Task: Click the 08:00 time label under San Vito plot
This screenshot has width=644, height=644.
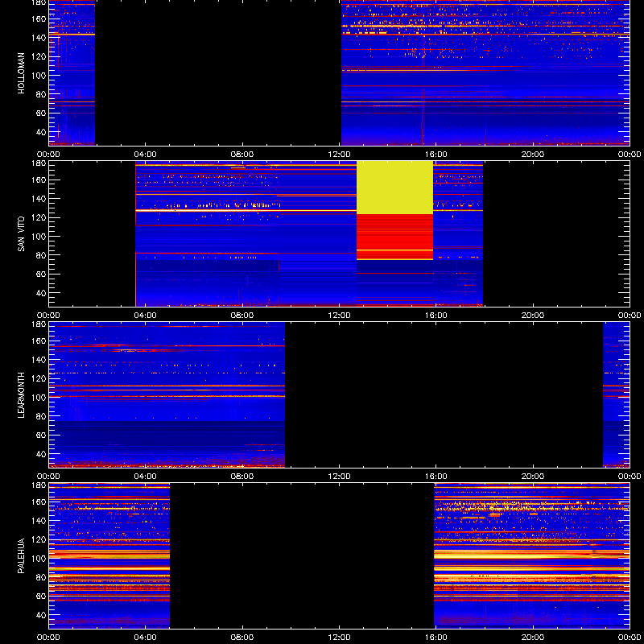Action: coord(242,316)
